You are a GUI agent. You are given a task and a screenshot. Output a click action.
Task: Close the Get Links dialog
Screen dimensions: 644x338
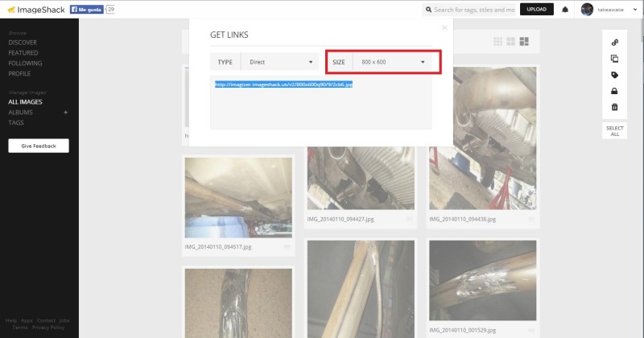coord(444,27)
